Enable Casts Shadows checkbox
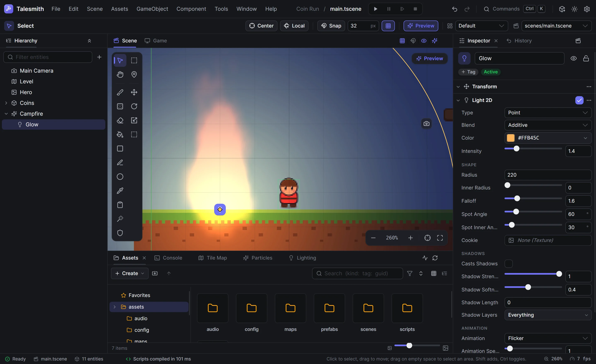 pos(508,264)
